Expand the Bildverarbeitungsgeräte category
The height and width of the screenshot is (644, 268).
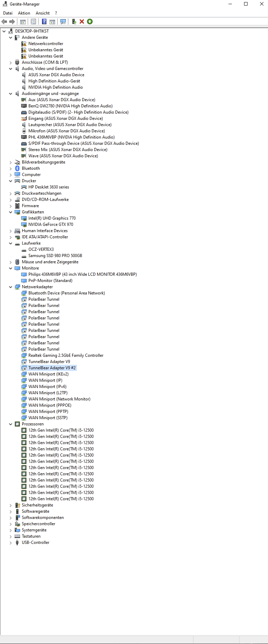click(10, 162)
